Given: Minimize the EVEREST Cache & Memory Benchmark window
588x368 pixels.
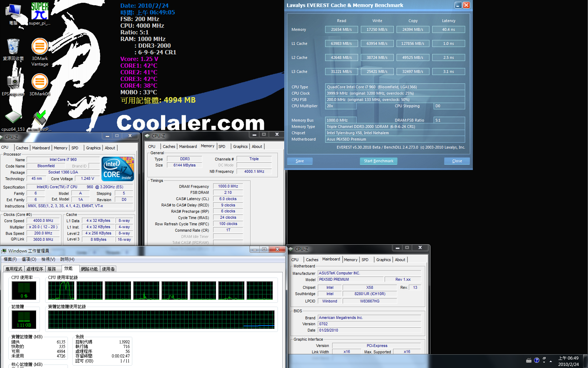Looking at the screenshot, I should (x=458, y=5).
